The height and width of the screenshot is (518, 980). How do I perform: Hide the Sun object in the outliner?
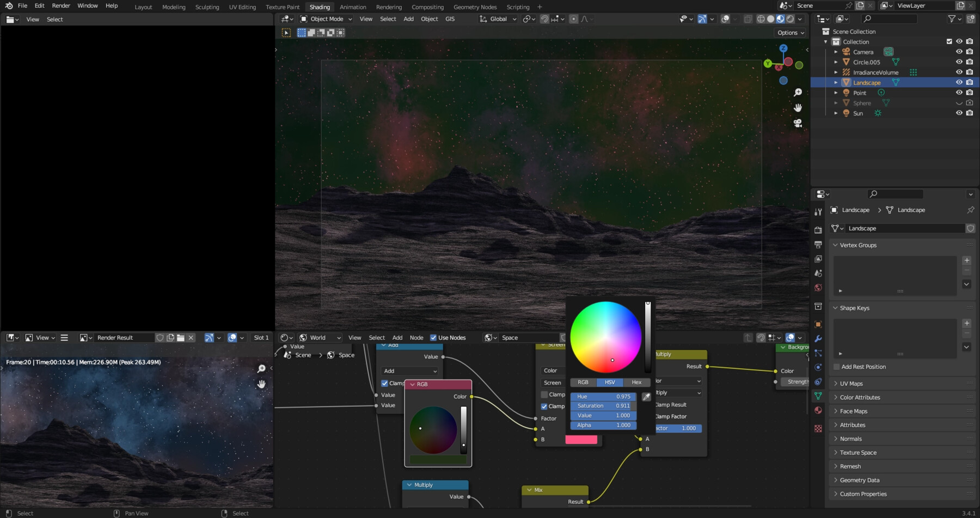point(959,113)
